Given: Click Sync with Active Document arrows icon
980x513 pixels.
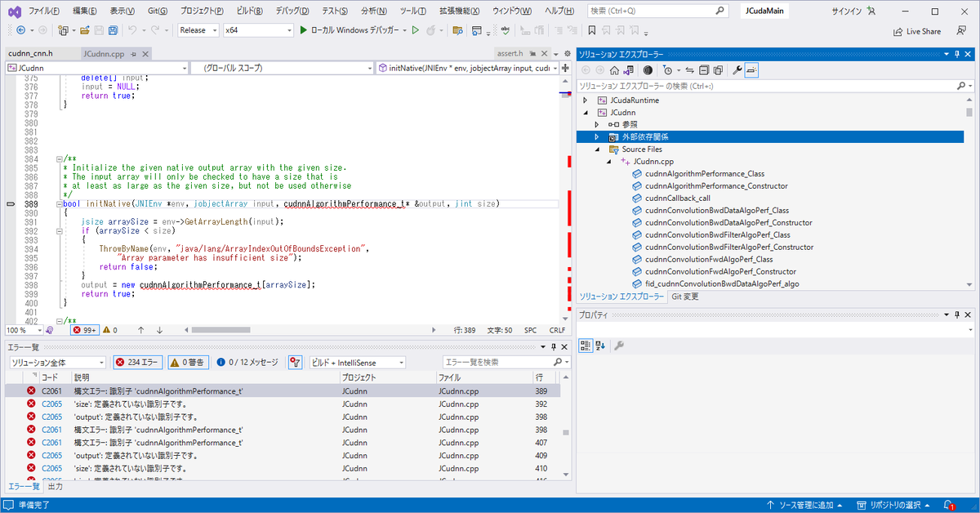Looking at the screenshot, I should coord(689,70).
